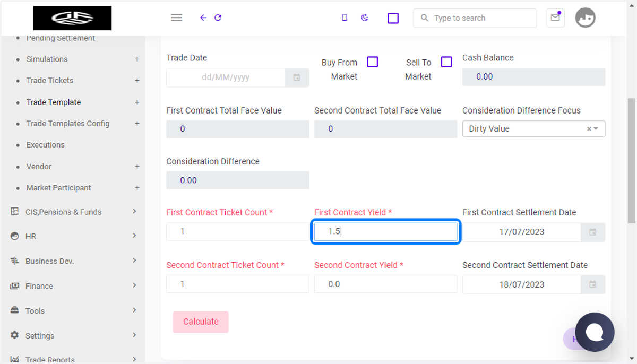
Task: Click the Calculate button
Action: [201, 322]
